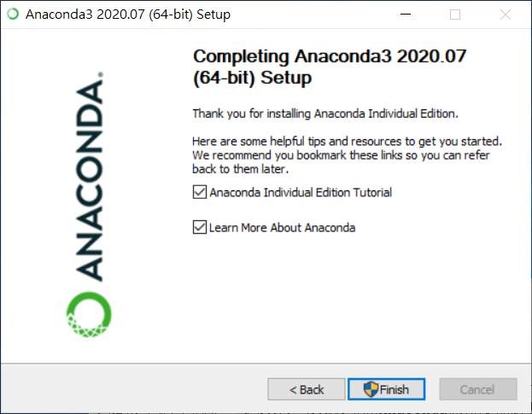Click the 'Anaconda3 2020.07 (64-bit) Setup' title text

[x=128, y=15]
